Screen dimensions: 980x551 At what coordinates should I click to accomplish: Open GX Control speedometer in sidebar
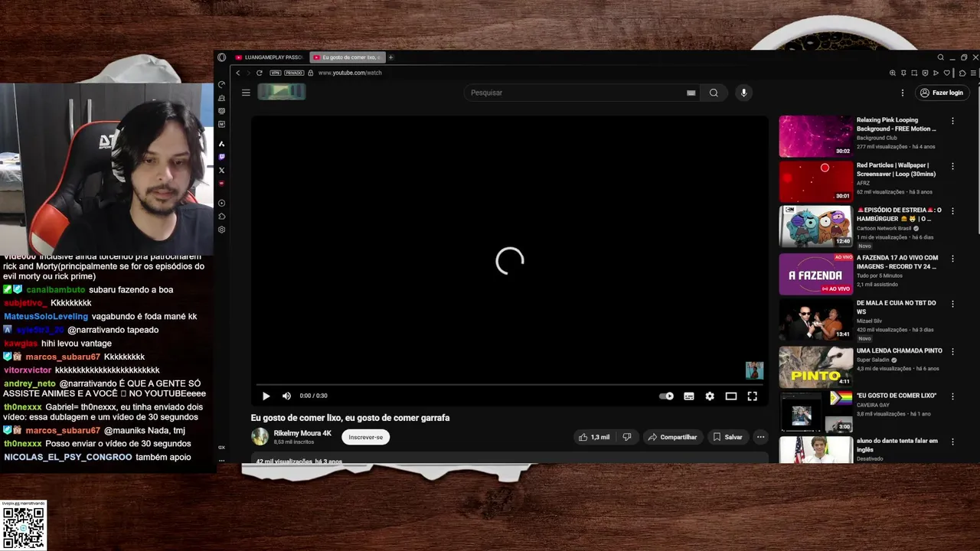pos(222,84)
